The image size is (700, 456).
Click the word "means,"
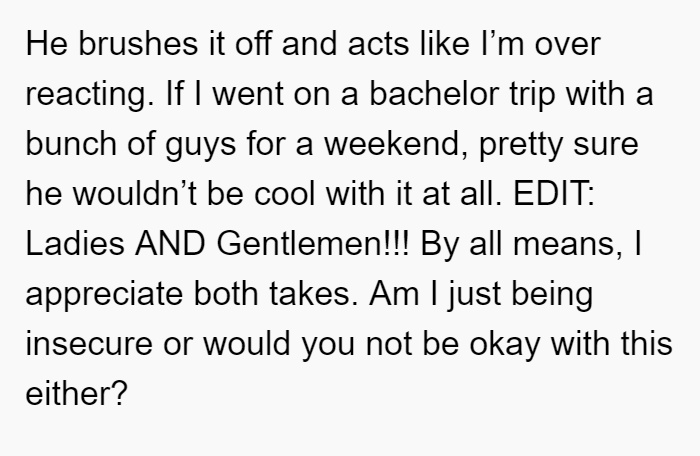pyautogui.click(x=567, y=245)
